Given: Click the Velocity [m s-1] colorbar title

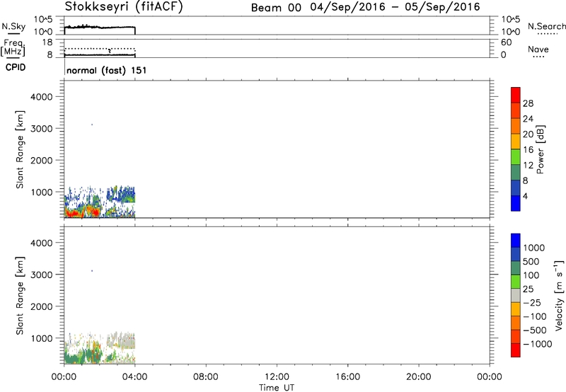Looking at the screenshot, I should click(x=559, y=295).
